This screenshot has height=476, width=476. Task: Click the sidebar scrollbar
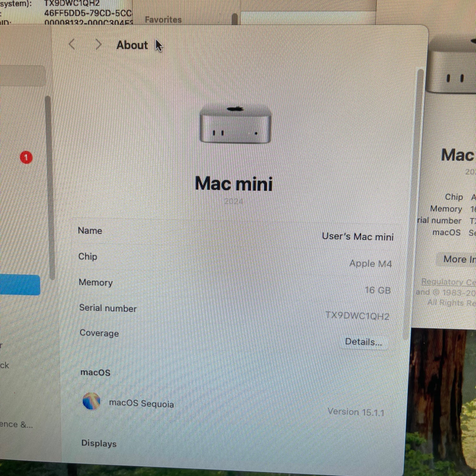point(49,187)
